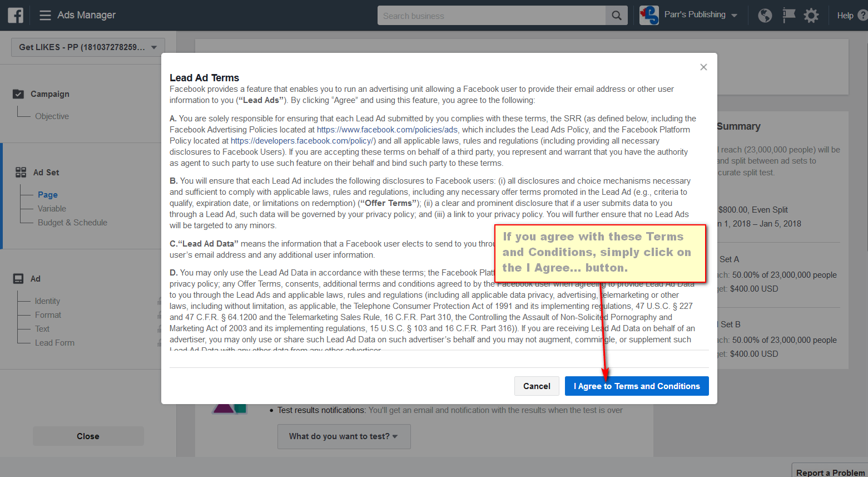
Task: Click the Summary heading in the right panel
Action: (x=738, y=126)
